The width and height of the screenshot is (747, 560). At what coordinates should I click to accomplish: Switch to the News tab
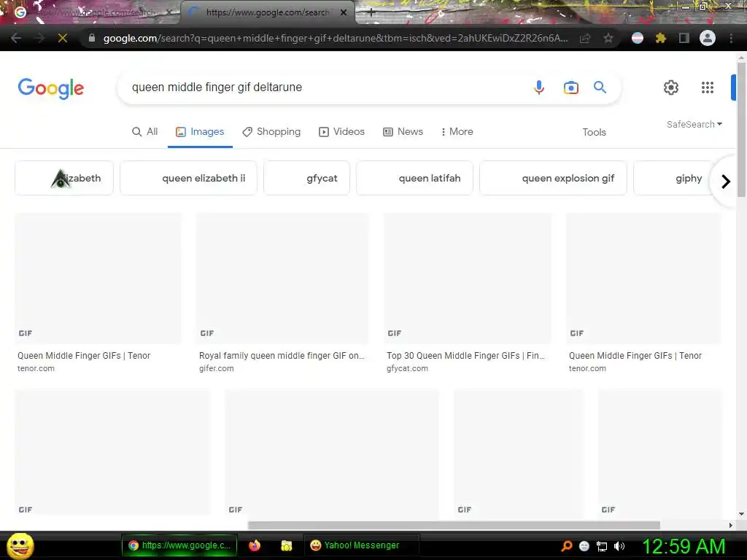pyautogui.click(x=403, y=131)
